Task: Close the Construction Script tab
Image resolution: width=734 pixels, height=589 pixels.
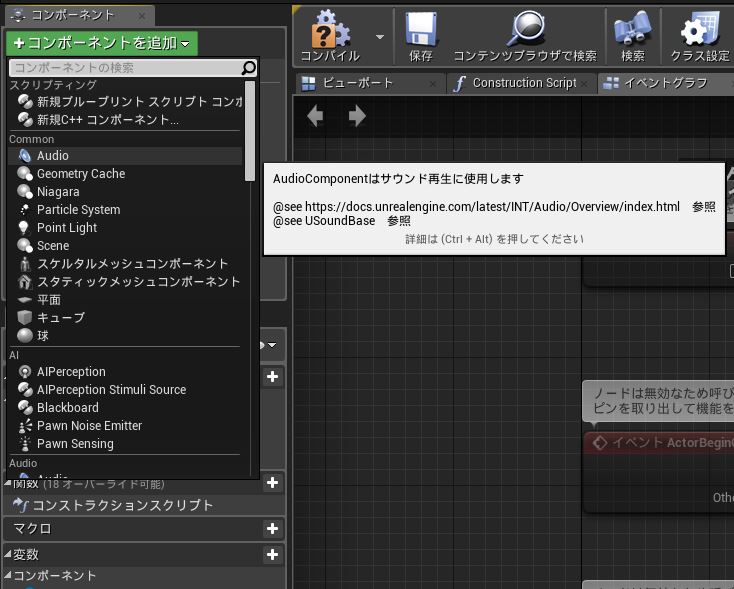Action: [584, 84]
